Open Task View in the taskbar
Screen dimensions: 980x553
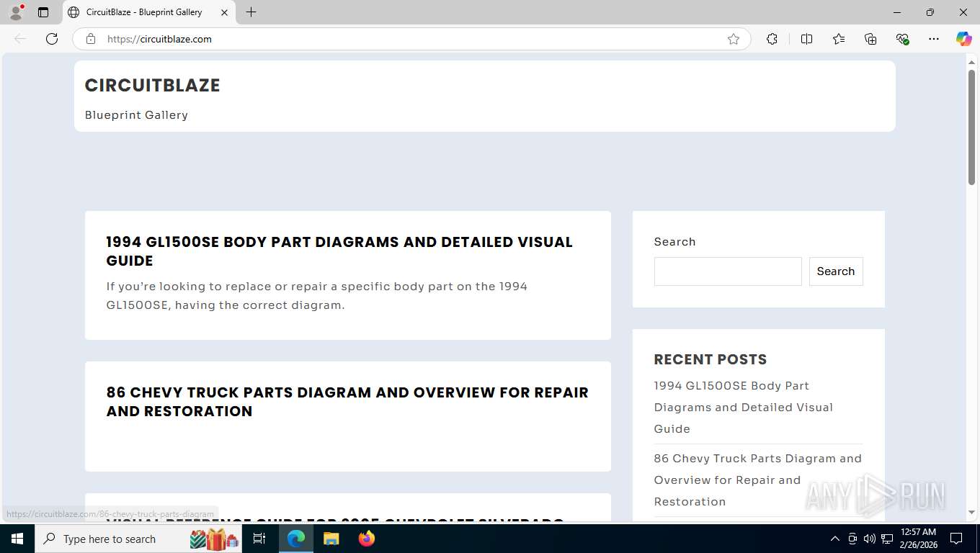pos(259,539)
